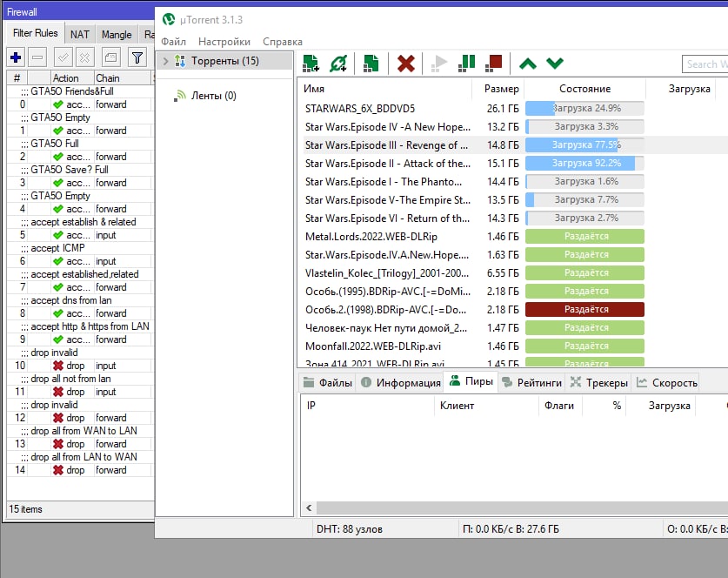The image size is (728, 578).
Task: Click the download speed status П: 0.0 КБ/с
Action: pyautogui.click(x=511, y=529)
